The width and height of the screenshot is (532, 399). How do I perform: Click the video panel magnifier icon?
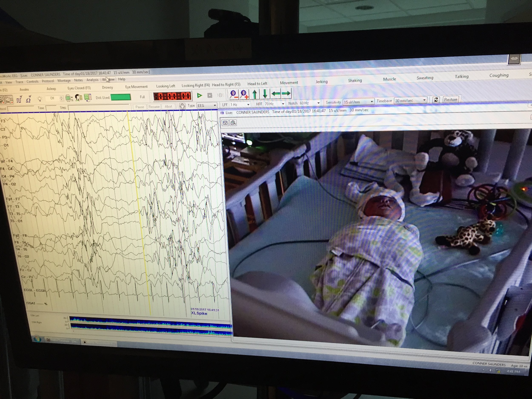click(233, 123)
